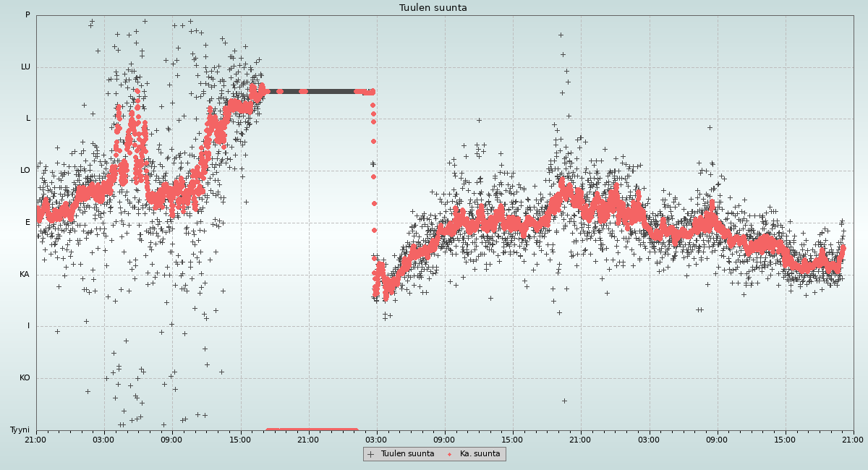868x470 pixels.
Task: Select the 'Tuulen suunta' legend label
Action: pos(407,454)
